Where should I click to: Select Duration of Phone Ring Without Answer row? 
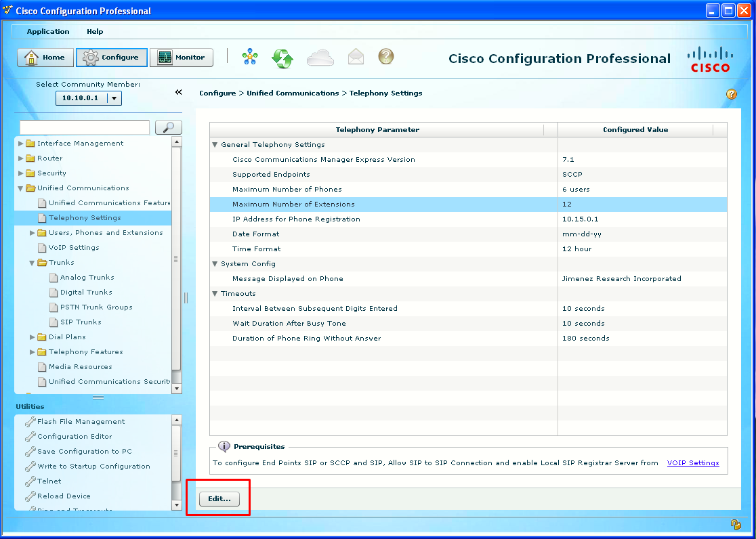468,339
